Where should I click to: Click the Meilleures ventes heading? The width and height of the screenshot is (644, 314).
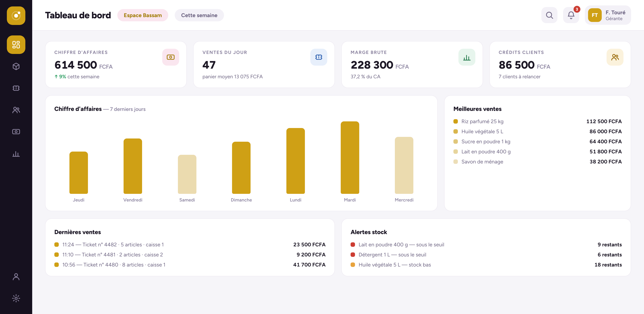tap(477, 109)
